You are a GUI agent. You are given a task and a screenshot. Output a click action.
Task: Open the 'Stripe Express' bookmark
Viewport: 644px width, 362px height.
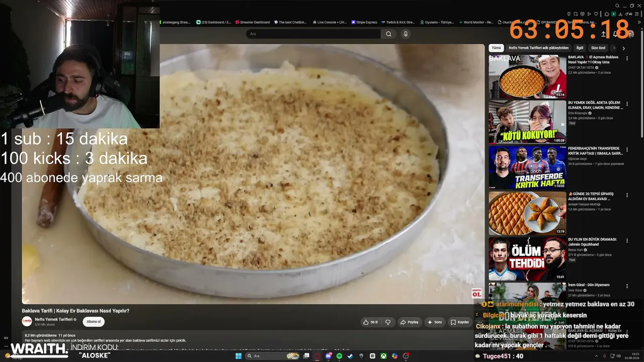(364, 22)
